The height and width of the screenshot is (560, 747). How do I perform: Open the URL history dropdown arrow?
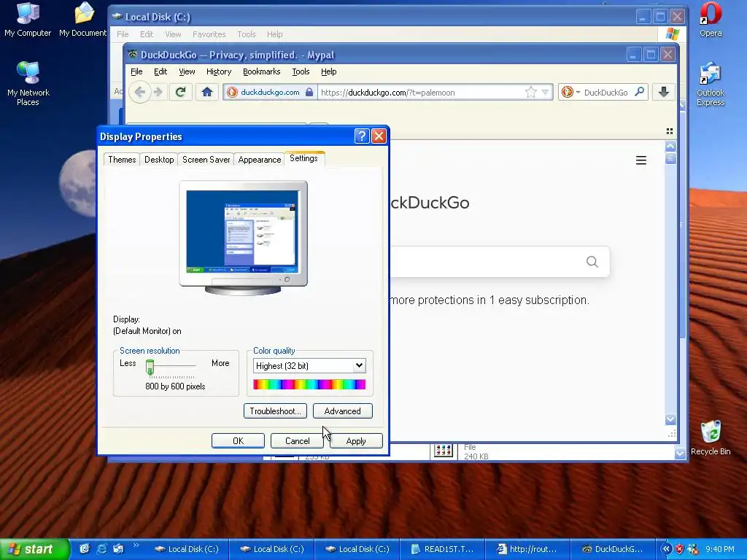[x=546, y=92]
